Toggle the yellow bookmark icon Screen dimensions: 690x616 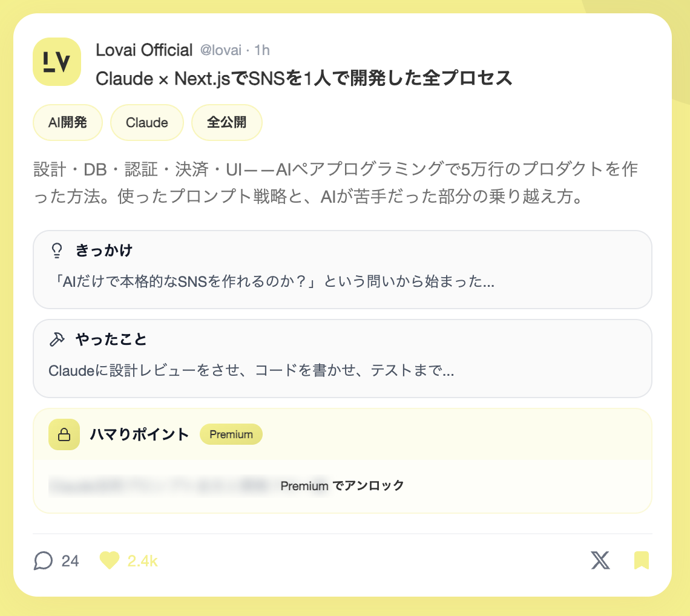point(642,560)
